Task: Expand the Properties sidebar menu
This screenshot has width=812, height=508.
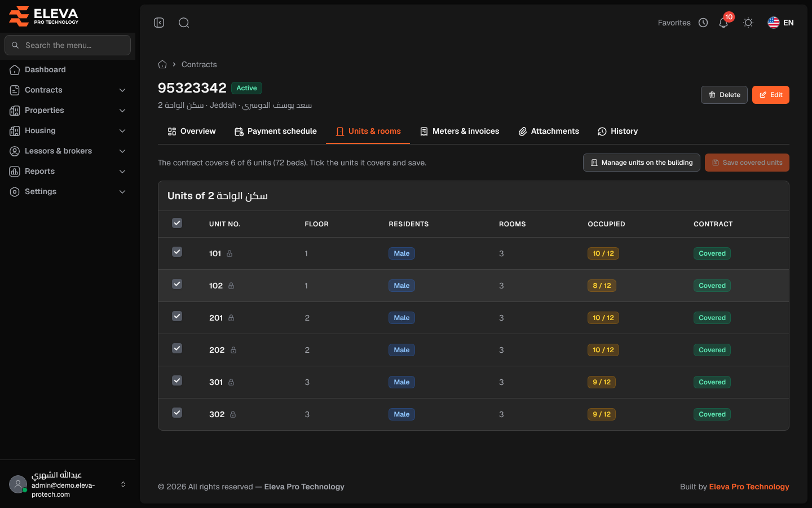Action: point(68,110)
